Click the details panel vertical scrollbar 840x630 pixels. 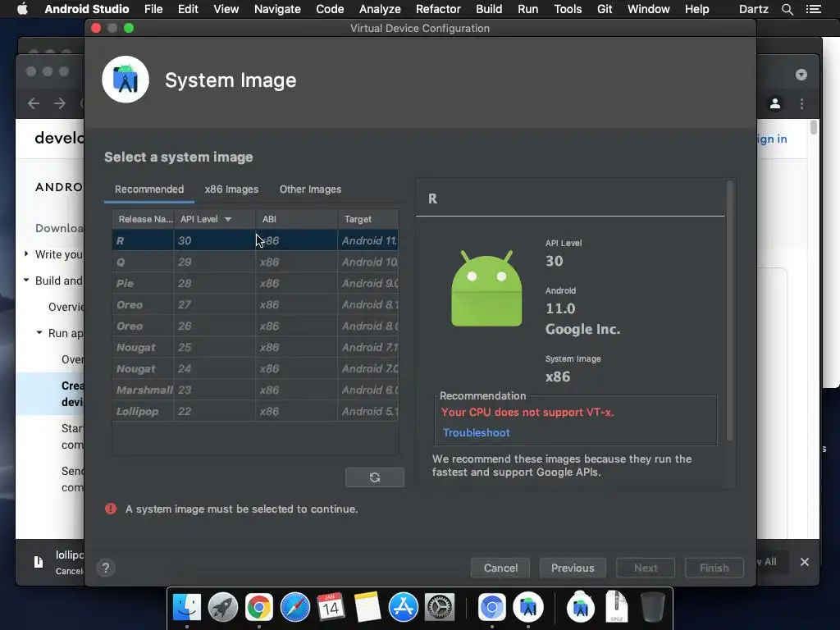point(729,311)
